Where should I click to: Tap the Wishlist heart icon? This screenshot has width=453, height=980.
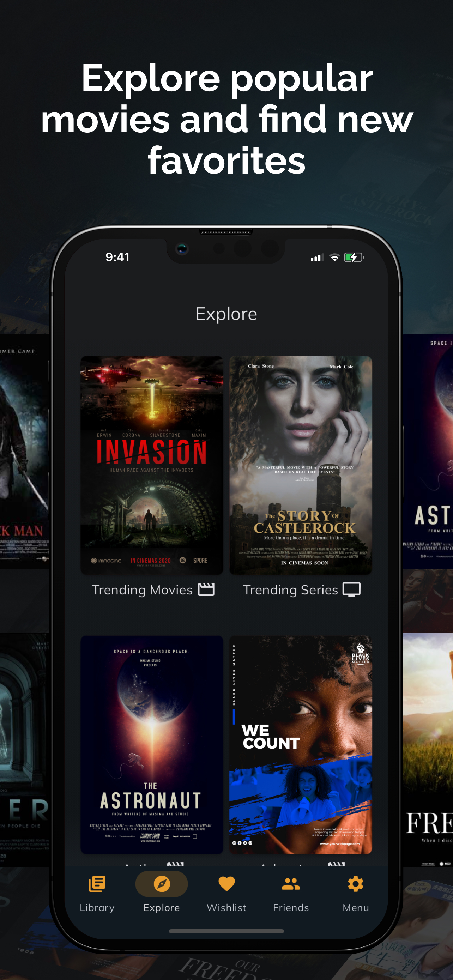coord(226,884)
